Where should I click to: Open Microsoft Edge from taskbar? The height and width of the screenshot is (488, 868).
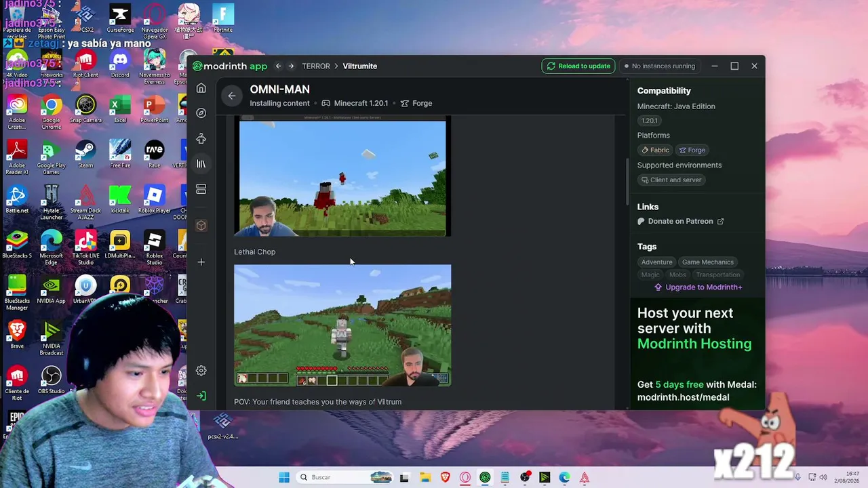click(564, 477)
